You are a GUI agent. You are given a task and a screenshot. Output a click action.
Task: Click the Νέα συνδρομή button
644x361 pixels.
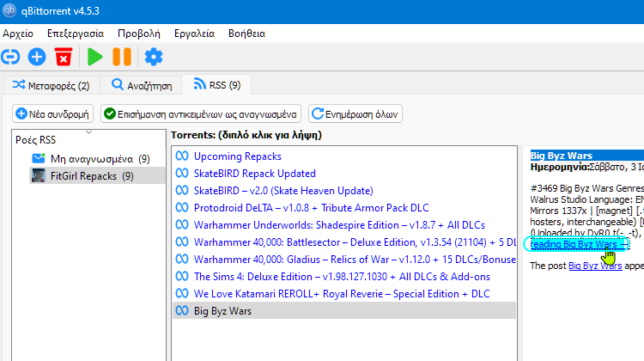click(x=53, y=114)
